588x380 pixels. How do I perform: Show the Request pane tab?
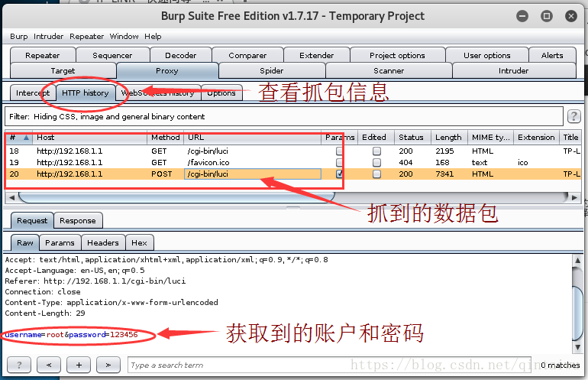coord(32,220)
